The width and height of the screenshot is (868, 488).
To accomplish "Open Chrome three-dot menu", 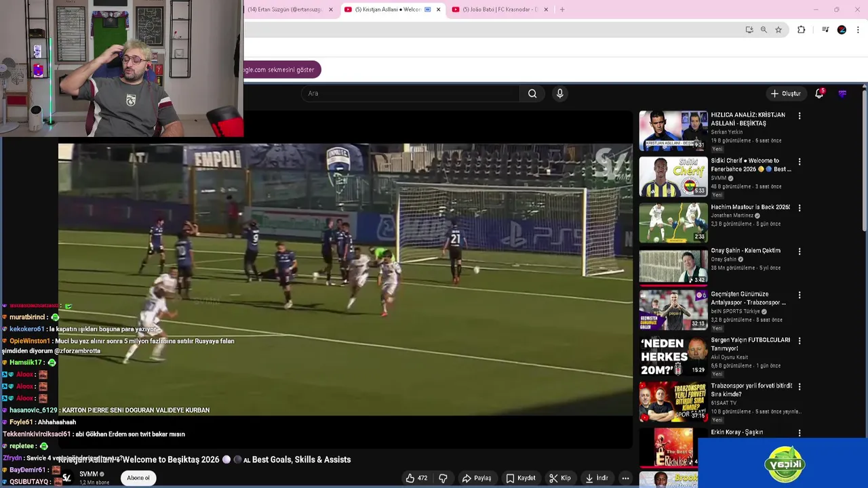I will click(x=858, y=30).
